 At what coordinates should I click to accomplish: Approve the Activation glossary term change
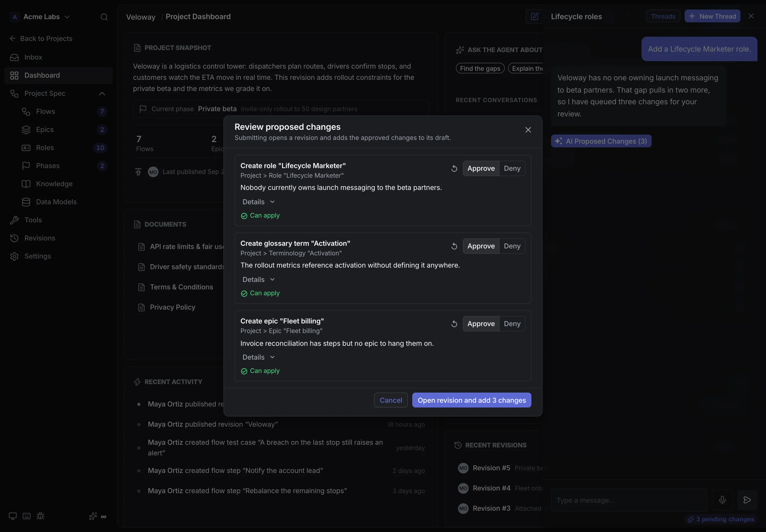[x=481, y=246]
